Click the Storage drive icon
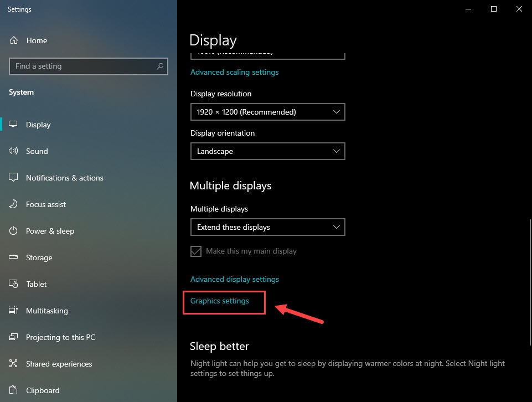532x402 pixels. (13, 257)
